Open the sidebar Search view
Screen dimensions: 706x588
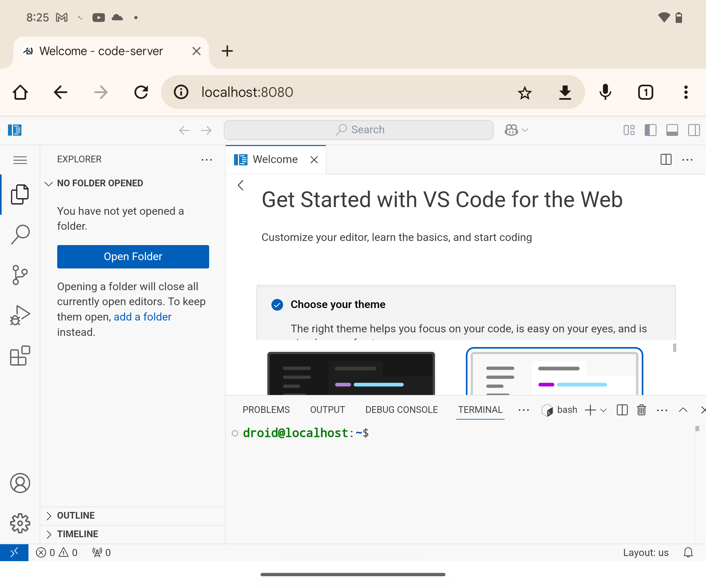tap(20, 234)
